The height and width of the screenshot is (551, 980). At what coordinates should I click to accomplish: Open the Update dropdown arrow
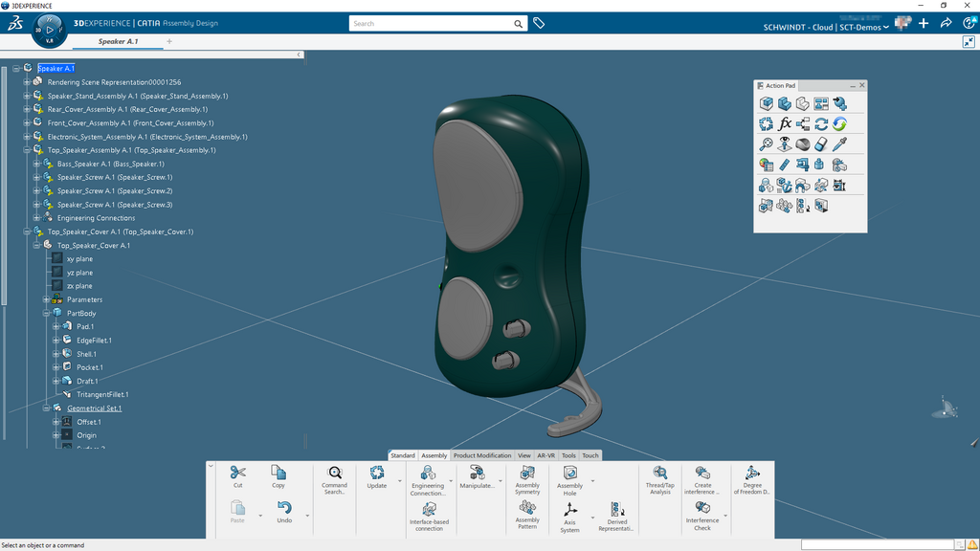point(399,481)
